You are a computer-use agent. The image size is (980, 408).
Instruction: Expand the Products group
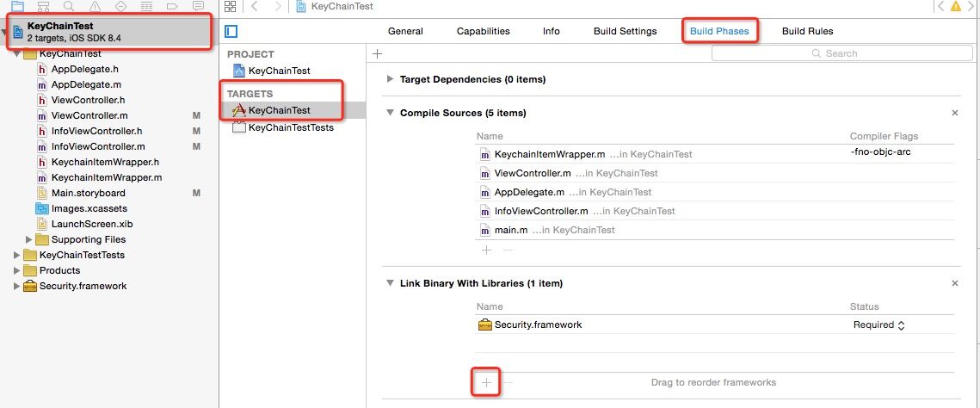17,270
